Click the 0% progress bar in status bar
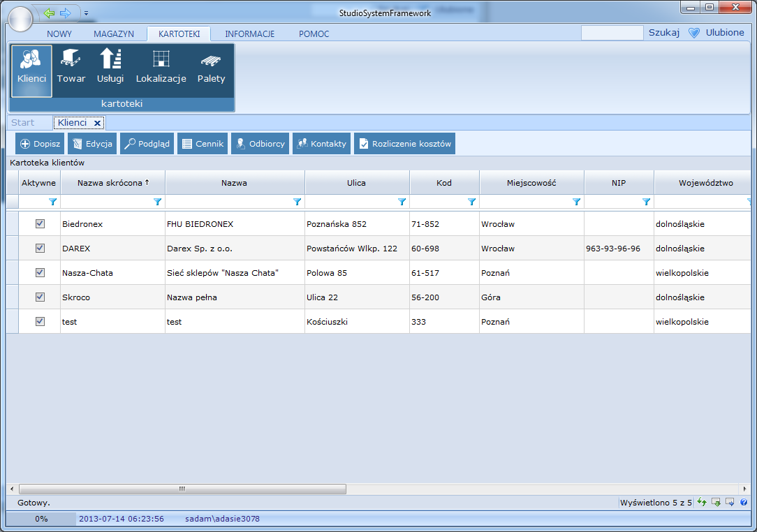Viewport: 757px width, 532px height. 41,519
